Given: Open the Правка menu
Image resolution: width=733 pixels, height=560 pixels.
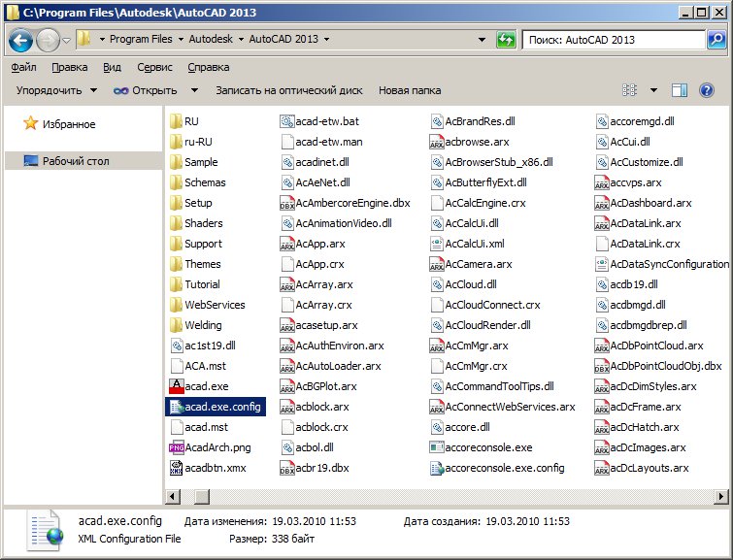Looking at the screenshot, I should pos(70,67).
